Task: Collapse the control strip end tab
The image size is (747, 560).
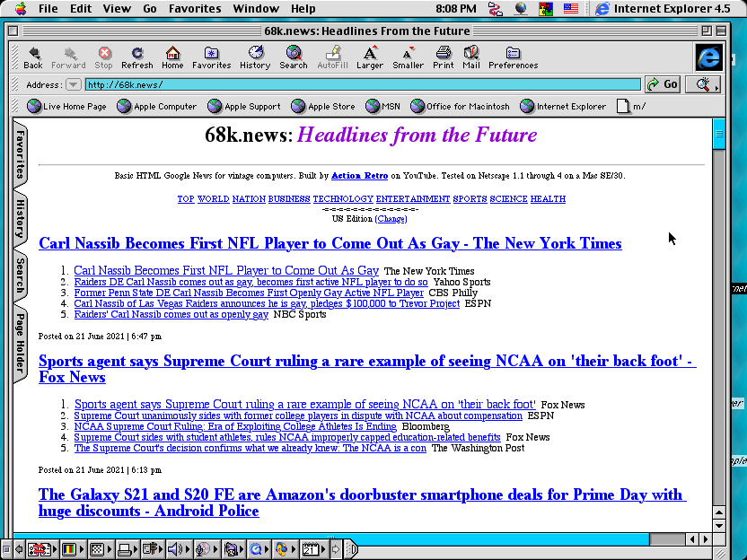Action: (x=351, y=549)
